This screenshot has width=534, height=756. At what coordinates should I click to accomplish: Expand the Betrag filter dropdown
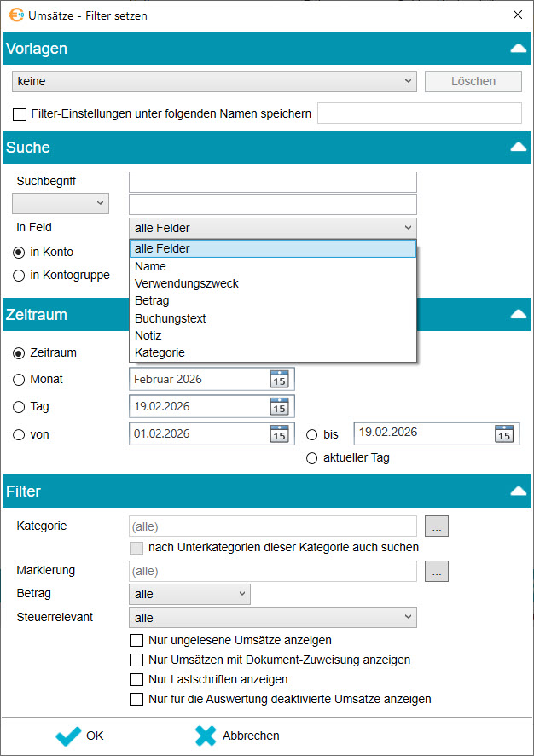(189, 594)
